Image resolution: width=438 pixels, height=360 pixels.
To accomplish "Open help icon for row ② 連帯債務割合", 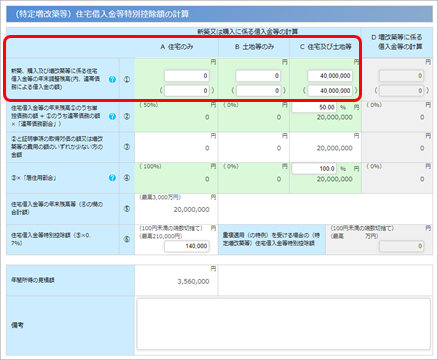I will point(112,116).
